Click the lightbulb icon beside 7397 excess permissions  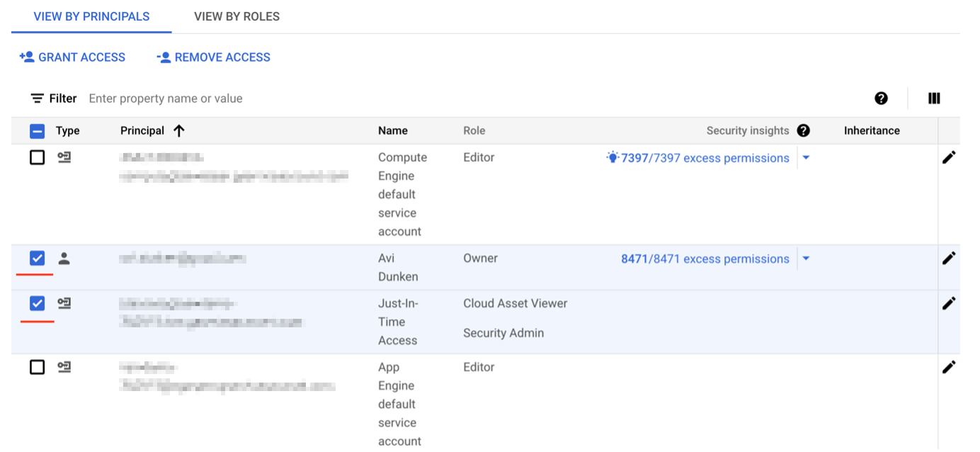[x=612, y=158]
